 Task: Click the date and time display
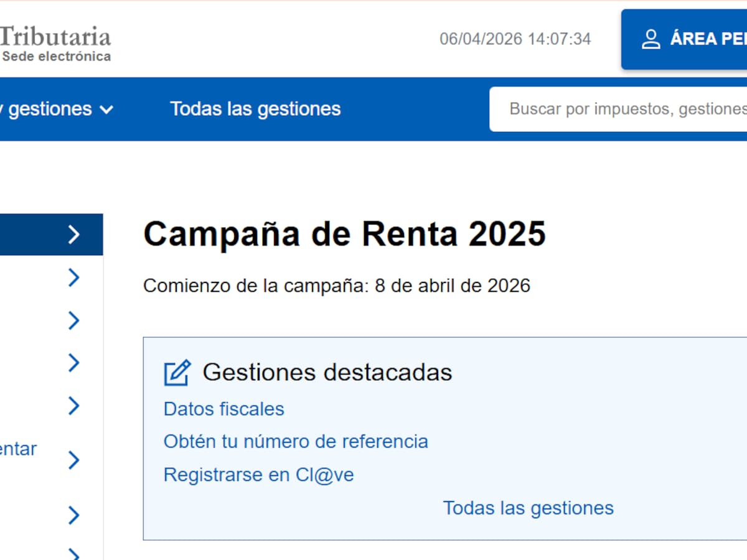pyautogui.click(x=515, y=39)
